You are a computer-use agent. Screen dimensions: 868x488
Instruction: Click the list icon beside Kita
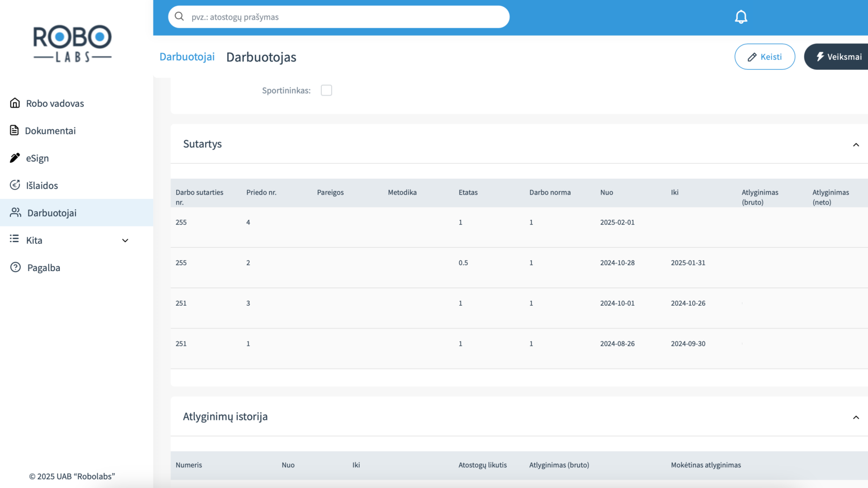point(14,239)
